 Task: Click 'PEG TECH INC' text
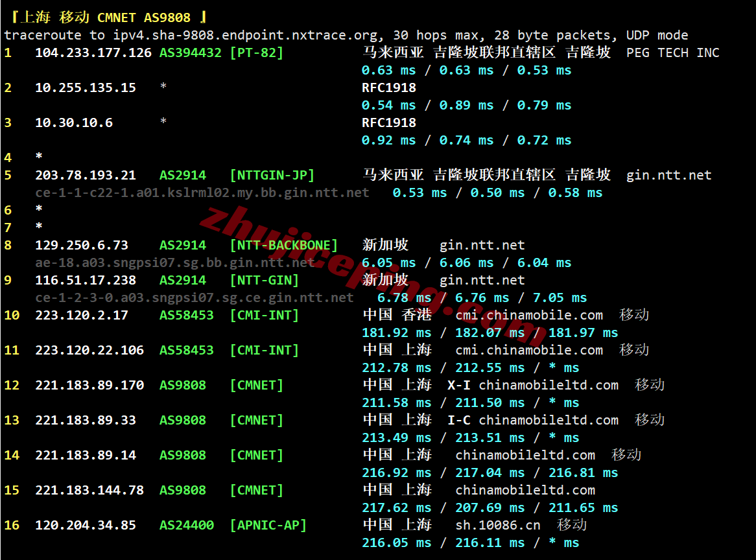point(672,52)
